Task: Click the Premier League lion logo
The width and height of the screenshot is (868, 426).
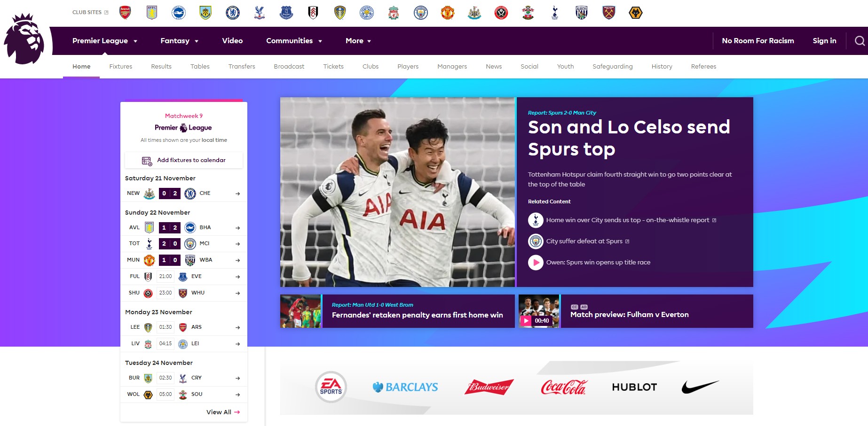Action: 24,39
